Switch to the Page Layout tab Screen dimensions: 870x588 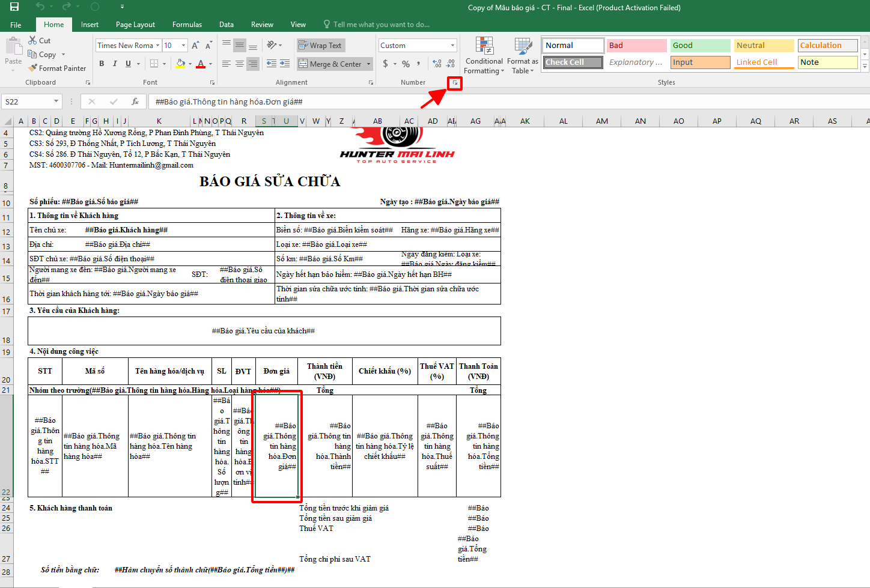tap(135, 25)
